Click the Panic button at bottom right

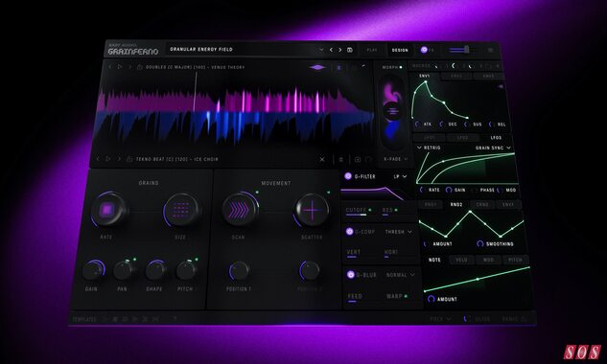[515, 319]
